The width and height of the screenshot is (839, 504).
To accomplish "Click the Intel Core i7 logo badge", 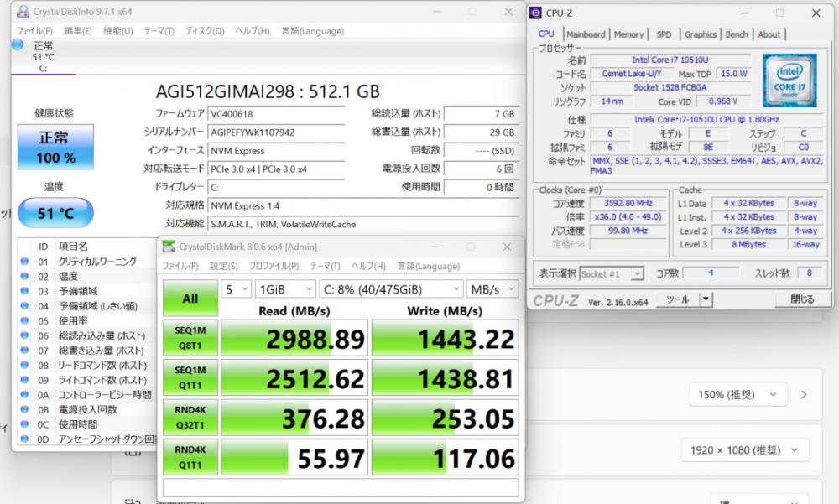I will tap(789, 80).
